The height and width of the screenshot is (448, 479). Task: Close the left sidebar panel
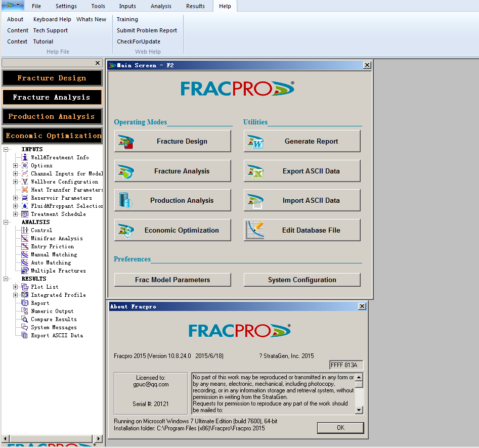(98, 63)
